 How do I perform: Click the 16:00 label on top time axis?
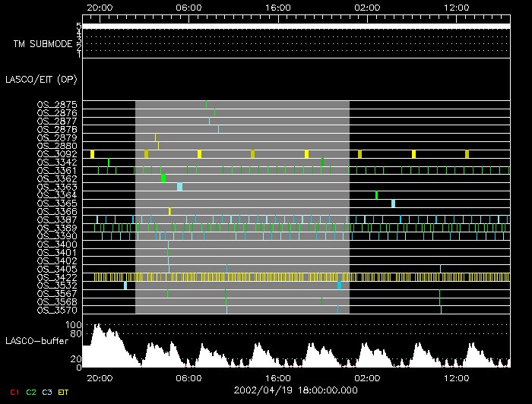(278, 7)
